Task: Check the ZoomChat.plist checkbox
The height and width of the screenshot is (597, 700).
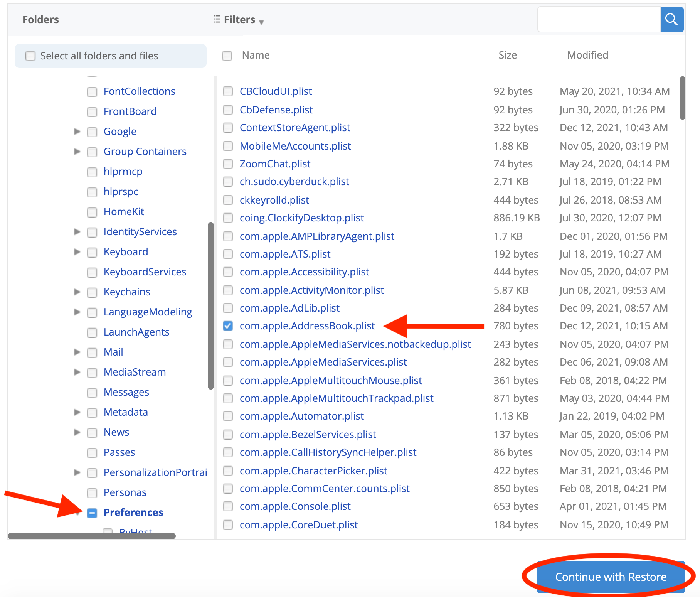Action: click(x=228, y=164)
